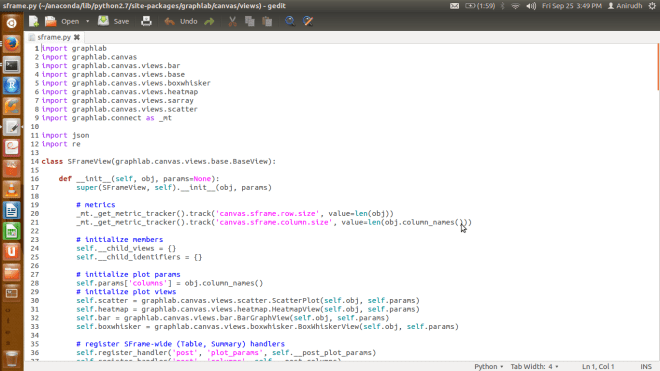This screenshot has height=371, width=660.
Task: Open Find with magnifier icon
Action: coord(290,21)
